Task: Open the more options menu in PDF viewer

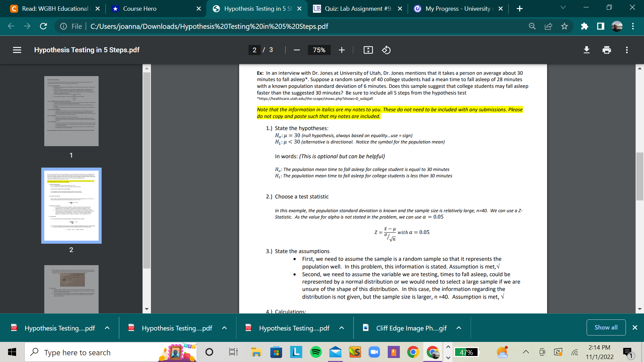Action: [627, 50]
